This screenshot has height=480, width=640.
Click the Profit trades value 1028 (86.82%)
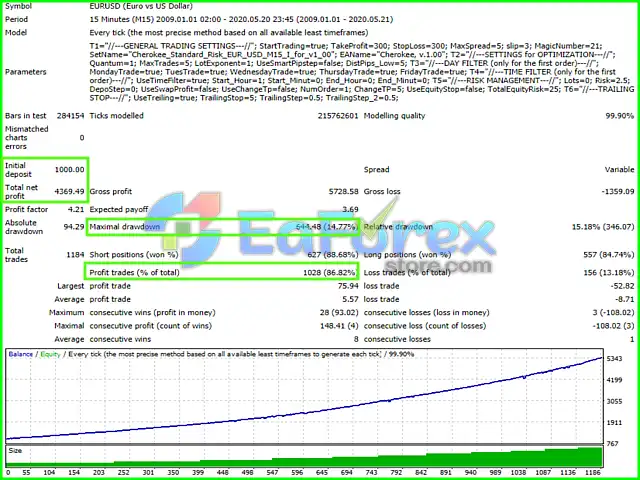coord(331,272)
